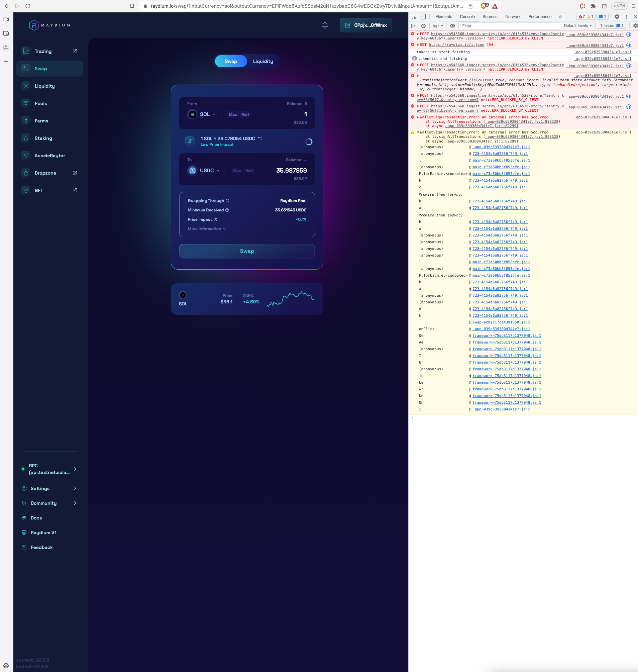Screen dimensions: 638x672
Task: Expand the RPC endpoint selector
Action: 49,469
